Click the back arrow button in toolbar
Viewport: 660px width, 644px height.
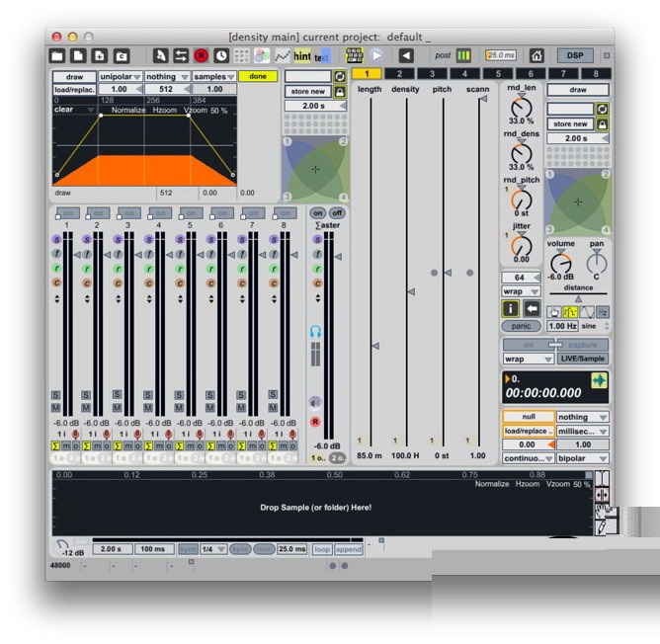[406, 55]
